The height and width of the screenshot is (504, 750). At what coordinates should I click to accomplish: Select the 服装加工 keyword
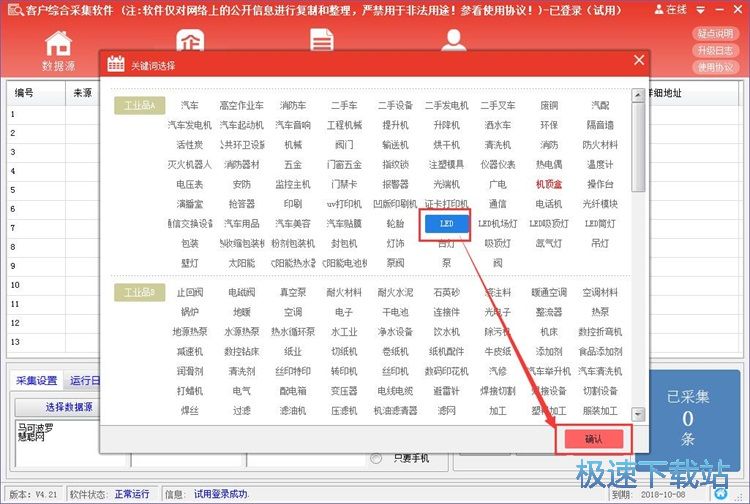coord(600,410)
